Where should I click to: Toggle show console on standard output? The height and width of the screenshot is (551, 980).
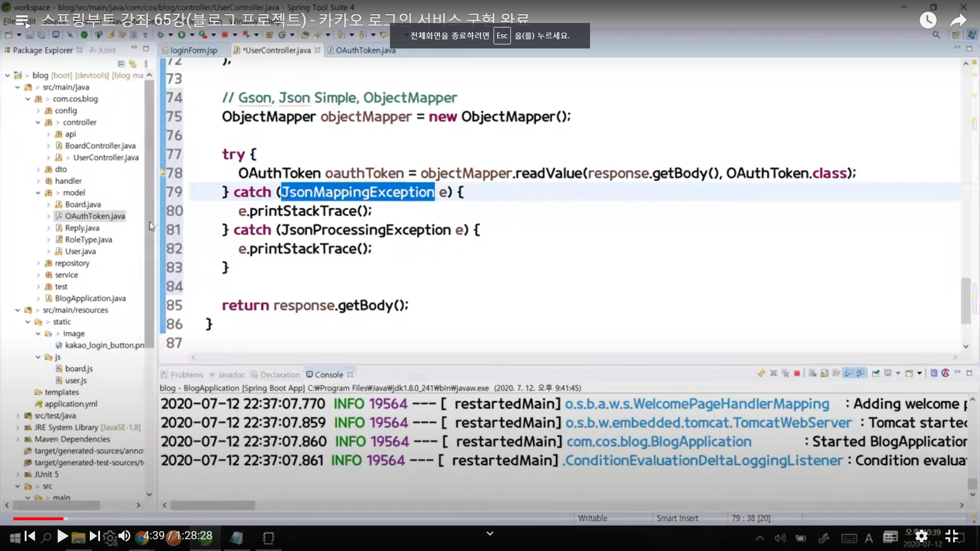coord(848,373)
